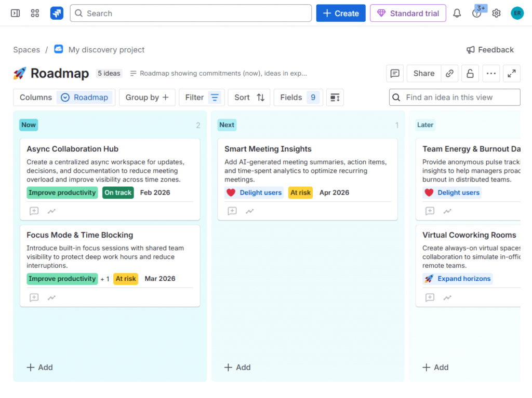
Task: Open the Fields 9 panel
Action: point(298,98)
